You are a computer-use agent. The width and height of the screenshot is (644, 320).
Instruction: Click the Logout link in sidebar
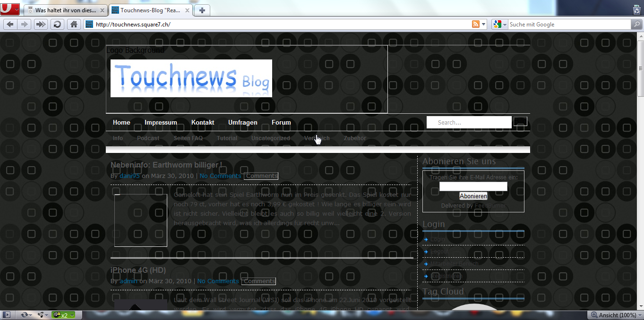(x=439, y=252)
